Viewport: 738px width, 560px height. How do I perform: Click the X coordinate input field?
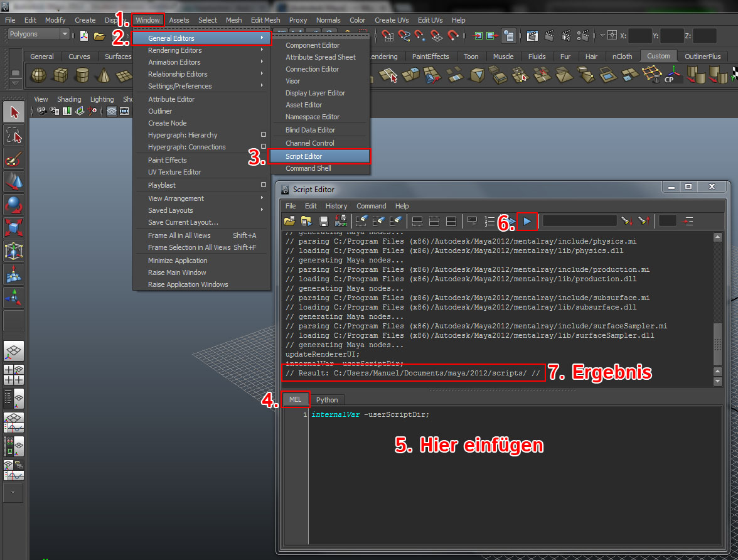[640, 36]
